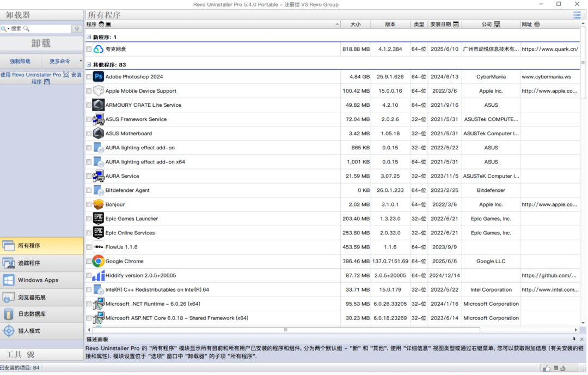Check the Apple Mobile Device Support checkbox
588x375 pixels.
click(x=89, y=91)
